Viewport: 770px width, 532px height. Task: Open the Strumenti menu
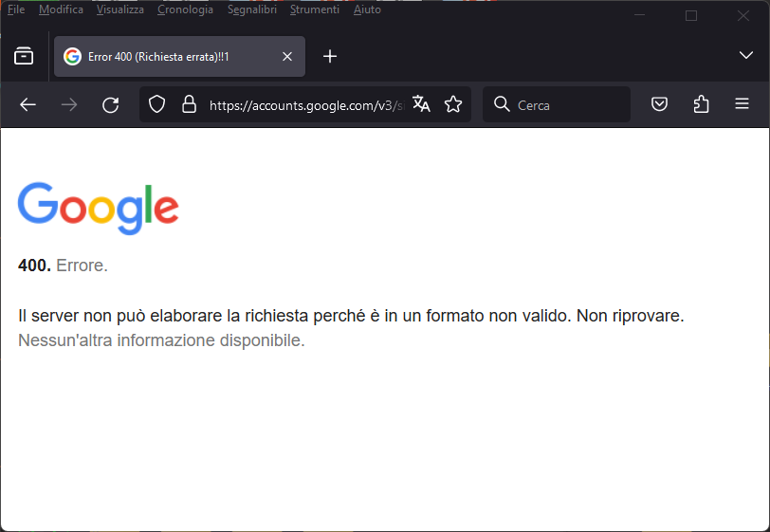(x=314, y=9)
